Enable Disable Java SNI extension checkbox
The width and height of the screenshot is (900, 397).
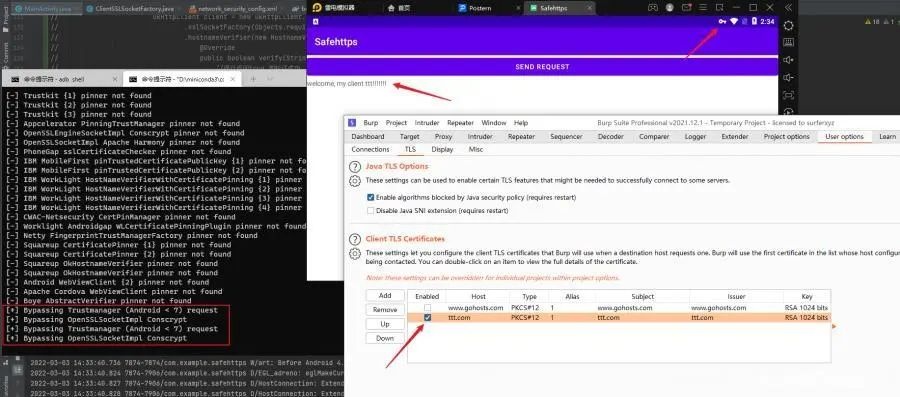pos(371,211)
